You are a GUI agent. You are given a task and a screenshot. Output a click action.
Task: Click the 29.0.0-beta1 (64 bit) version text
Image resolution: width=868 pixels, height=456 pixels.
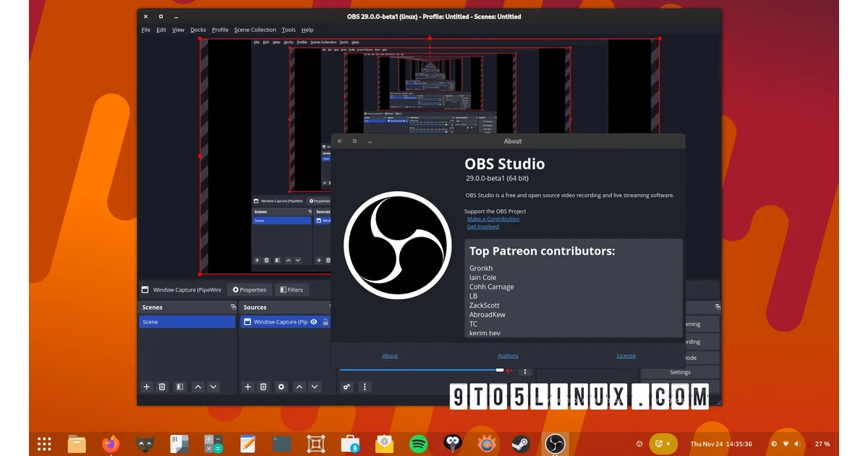tap(497, 178)
